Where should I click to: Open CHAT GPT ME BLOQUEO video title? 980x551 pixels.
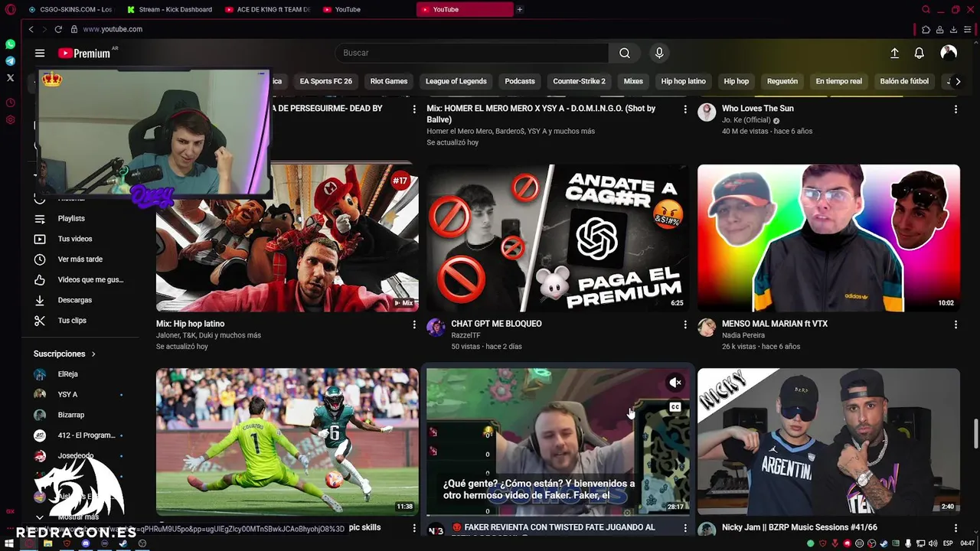[x=496, y=324]
